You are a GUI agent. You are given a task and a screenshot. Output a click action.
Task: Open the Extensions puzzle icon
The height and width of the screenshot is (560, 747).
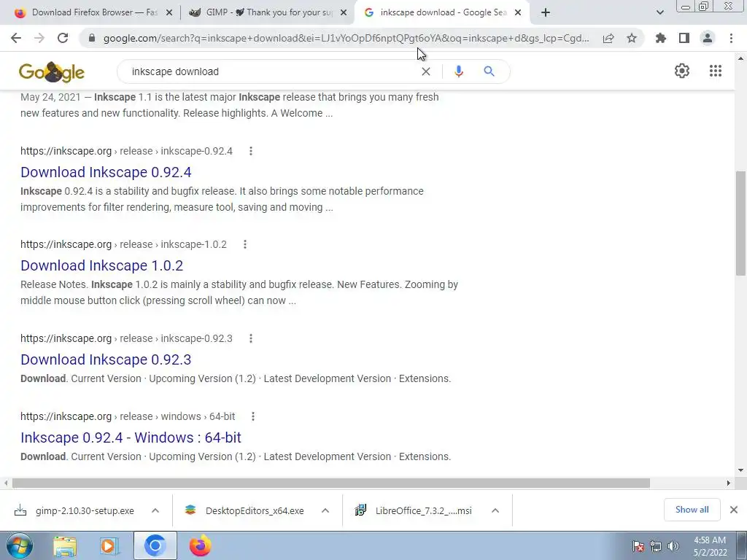(661, 38)
